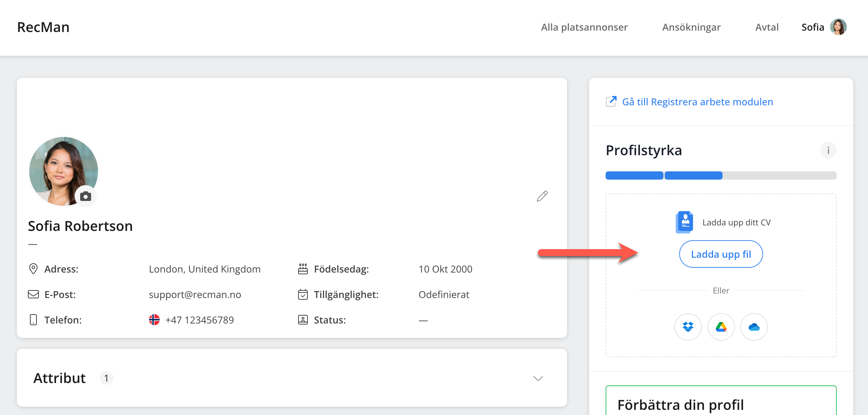868x415 pixels.
Task: Click the Attribut section header
Action: click(x=59, y=378)
